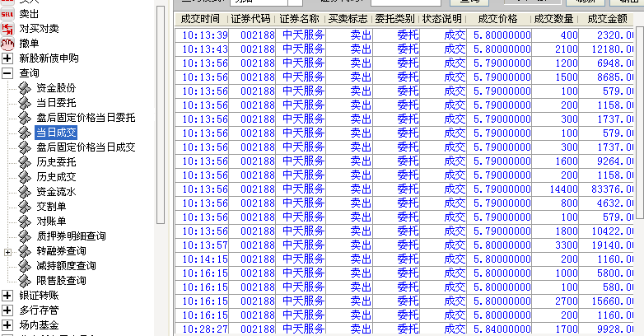Sort by the 成交价格 column header

pos(497,19)
